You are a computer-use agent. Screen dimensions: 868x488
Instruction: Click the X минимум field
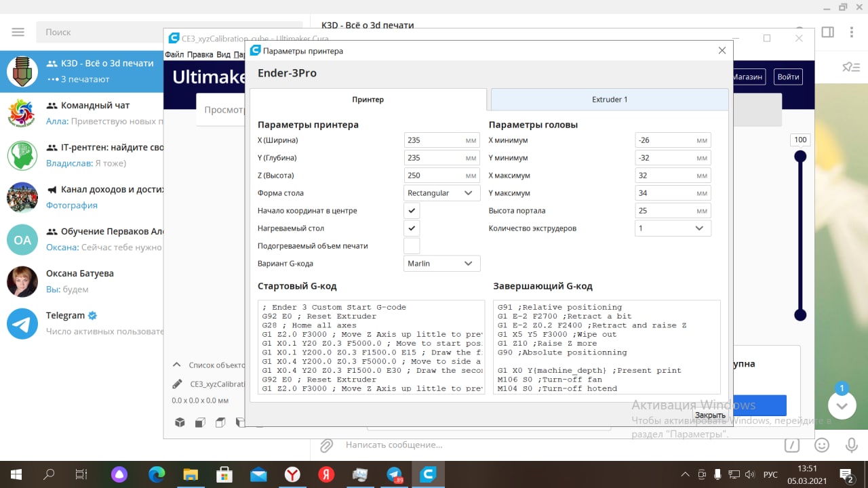pos(673,140)
